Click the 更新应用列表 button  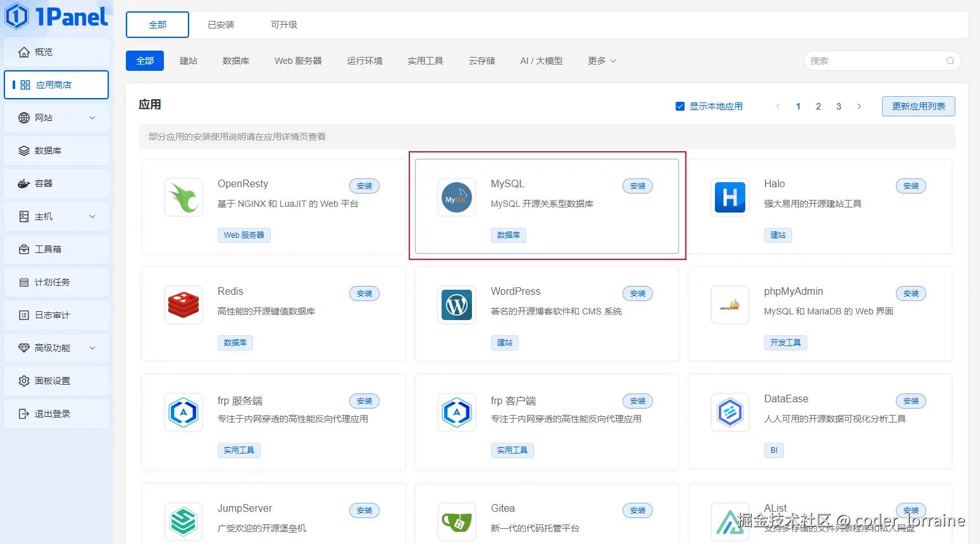click(919, 106)
